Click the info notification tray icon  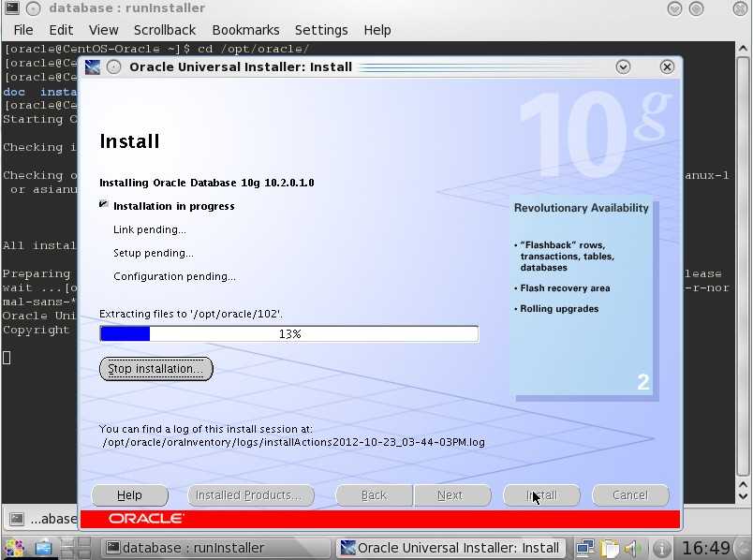[x=661, y=549]
